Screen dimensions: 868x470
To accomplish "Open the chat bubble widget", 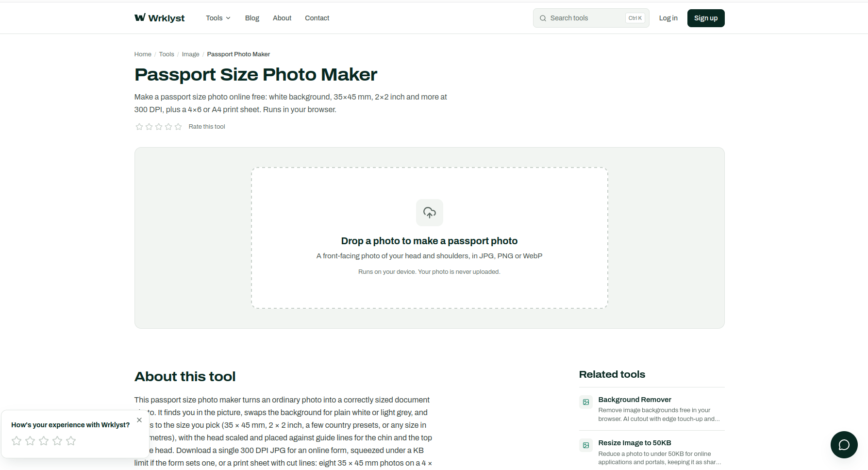I will pyautogui.click(x=844, y=445).
